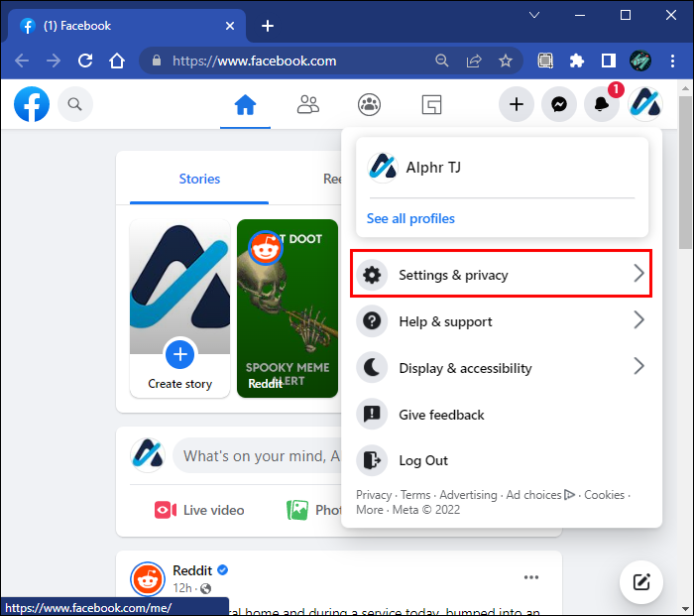Click the Log Out door icon
694x616 pixels.
(x=372, y=460)
